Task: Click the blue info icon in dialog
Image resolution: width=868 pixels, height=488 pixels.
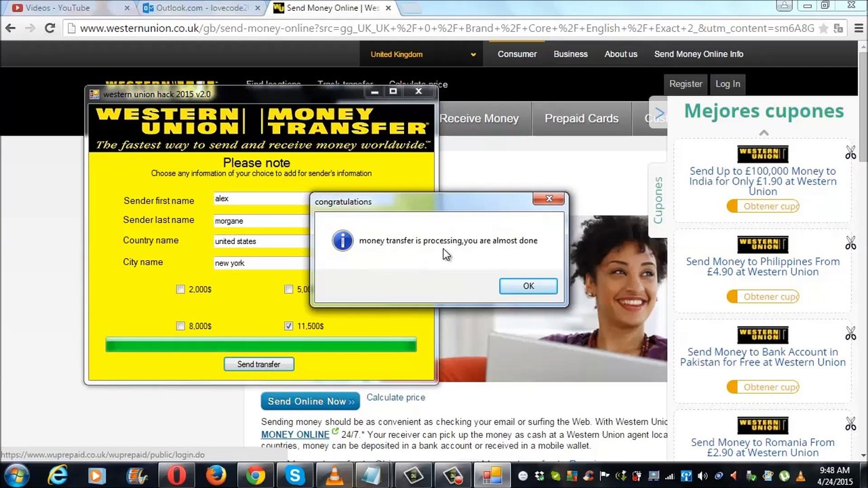Action: tap(342, 241)
